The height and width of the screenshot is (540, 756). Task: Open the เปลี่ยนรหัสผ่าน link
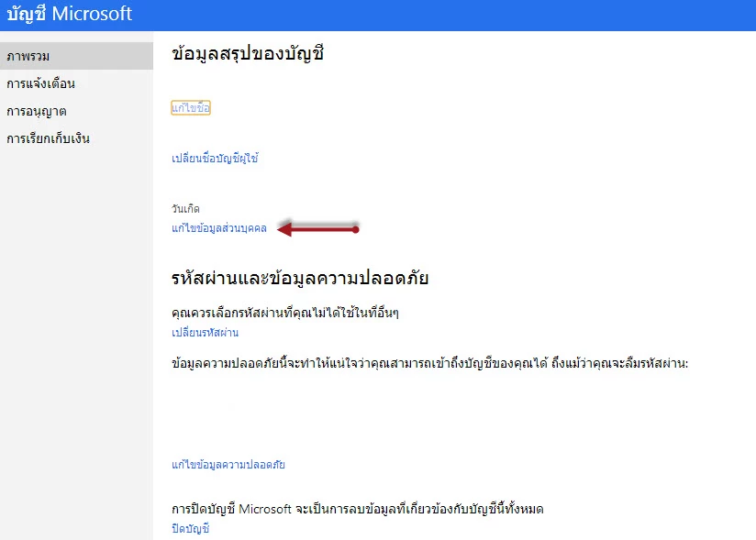(205, 333)
